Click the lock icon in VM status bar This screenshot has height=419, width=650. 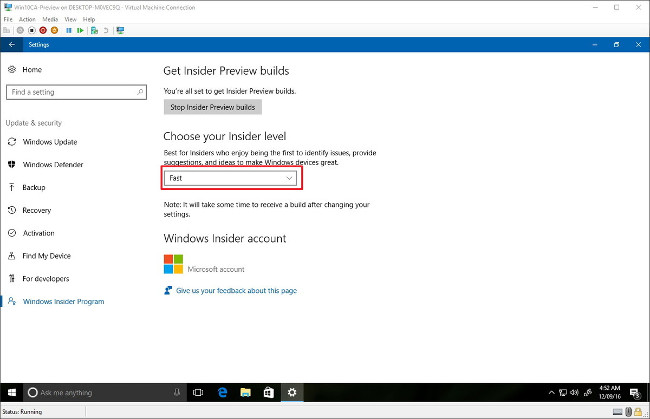coord(638,412)
